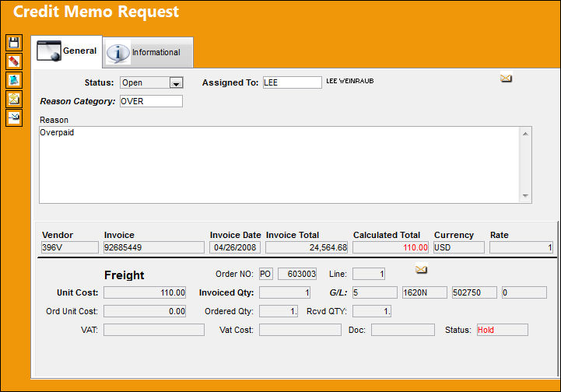Click the line Status field showing Hold
This screenshot has height=392, width=561.
(503, 330)
